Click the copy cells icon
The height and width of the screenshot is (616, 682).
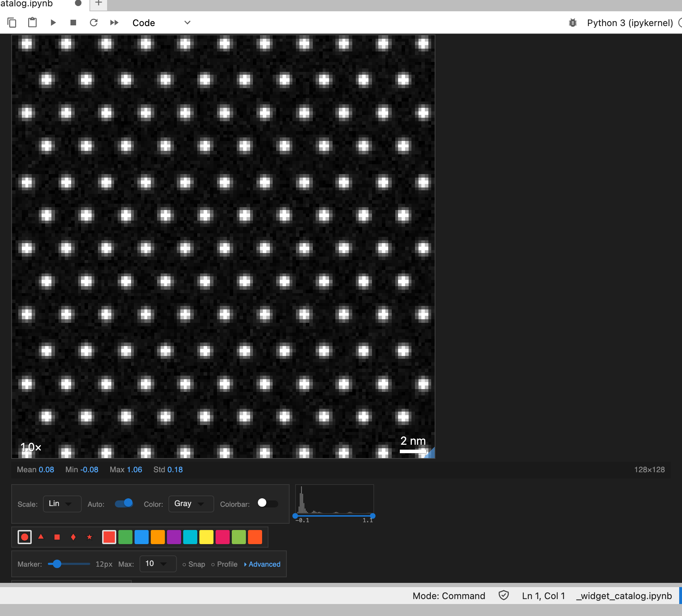click(12, 23)
